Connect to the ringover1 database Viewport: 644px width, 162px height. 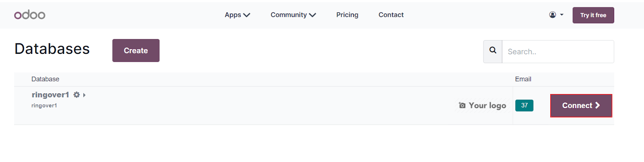tap(581, 106)
